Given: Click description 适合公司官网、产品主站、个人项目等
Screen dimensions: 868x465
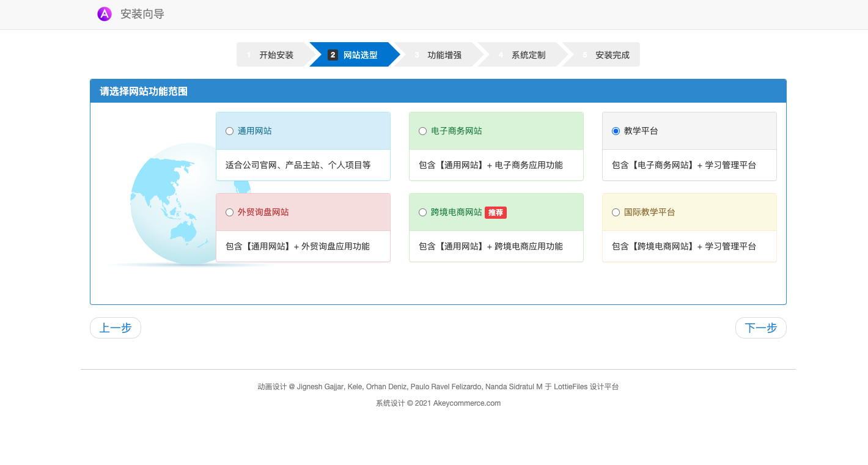Looking at the screenshot, I should click(x=298, y=165).
